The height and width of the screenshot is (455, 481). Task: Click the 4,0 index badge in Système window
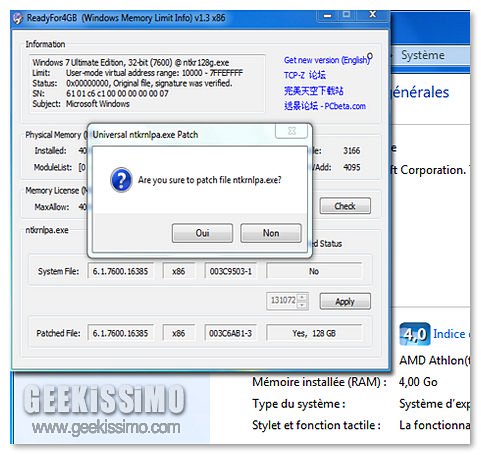pos(414,334)
